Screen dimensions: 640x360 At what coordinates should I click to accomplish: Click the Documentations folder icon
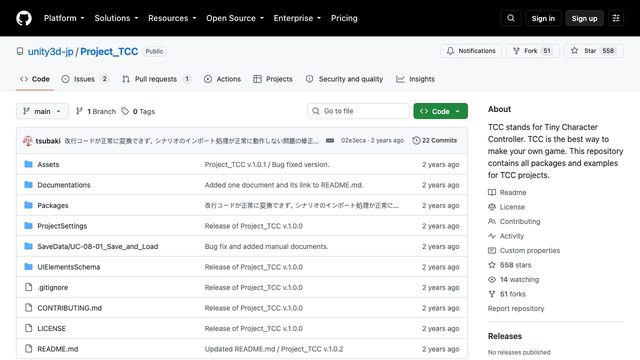[28, 184]
